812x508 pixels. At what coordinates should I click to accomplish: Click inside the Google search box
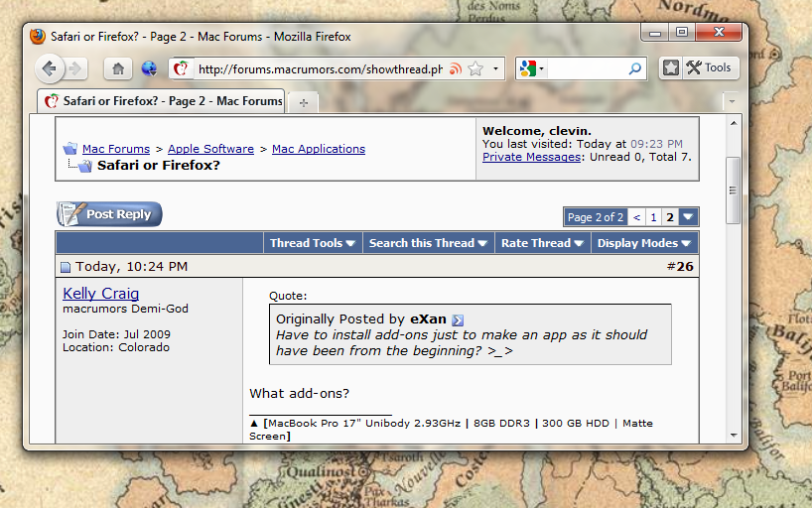click(x=586, y=68)
